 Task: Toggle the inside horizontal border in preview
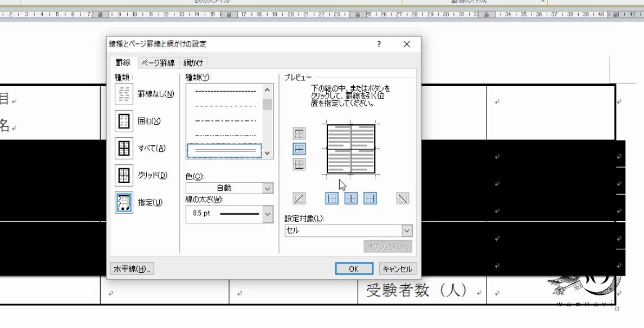click(299, 148)
